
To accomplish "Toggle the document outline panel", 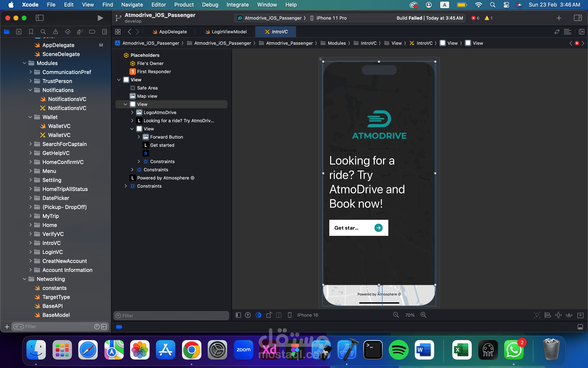I will (x=238, y=315).
